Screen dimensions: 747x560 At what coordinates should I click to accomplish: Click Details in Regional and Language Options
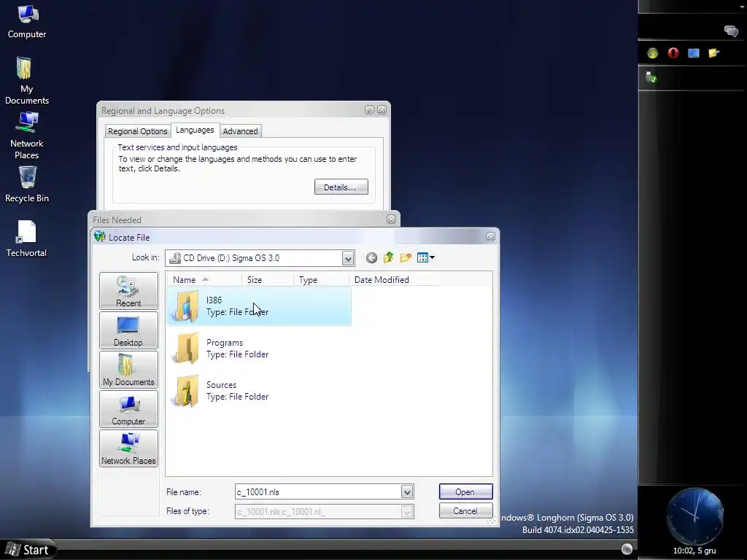[x=341, y=187]
